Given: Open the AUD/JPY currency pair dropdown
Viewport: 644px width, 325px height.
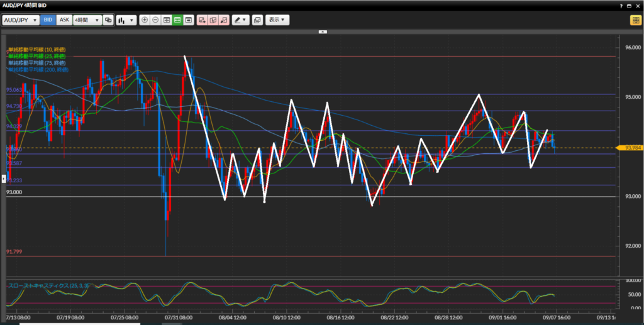Looking at the screenshot, I should pyautogui.click(x=20, y=20).
